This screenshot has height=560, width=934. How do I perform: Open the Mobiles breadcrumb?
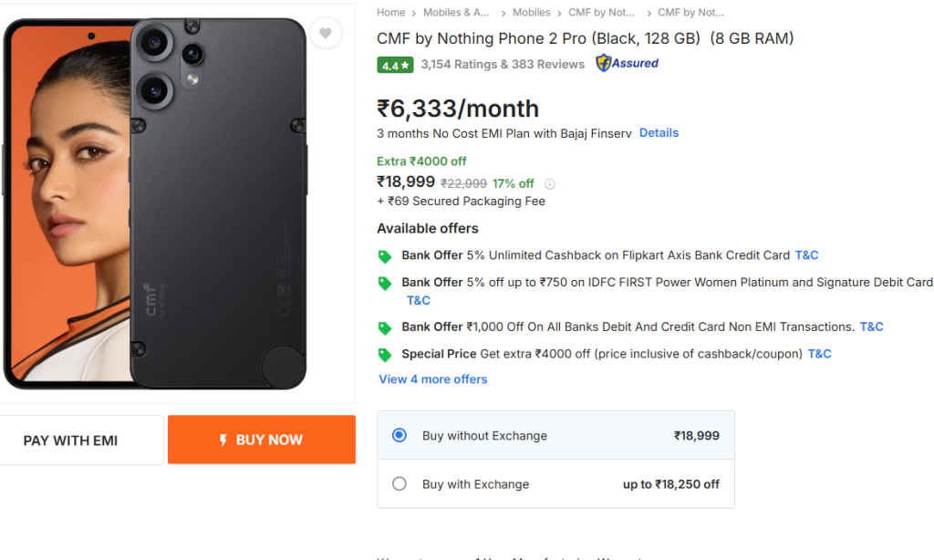coord(532,12)
